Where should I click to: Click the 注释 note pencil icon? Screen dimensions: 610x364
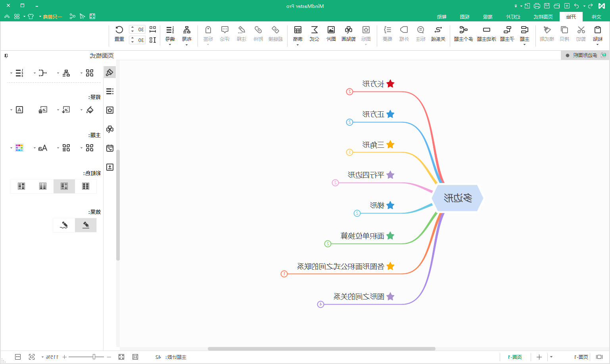242,30
